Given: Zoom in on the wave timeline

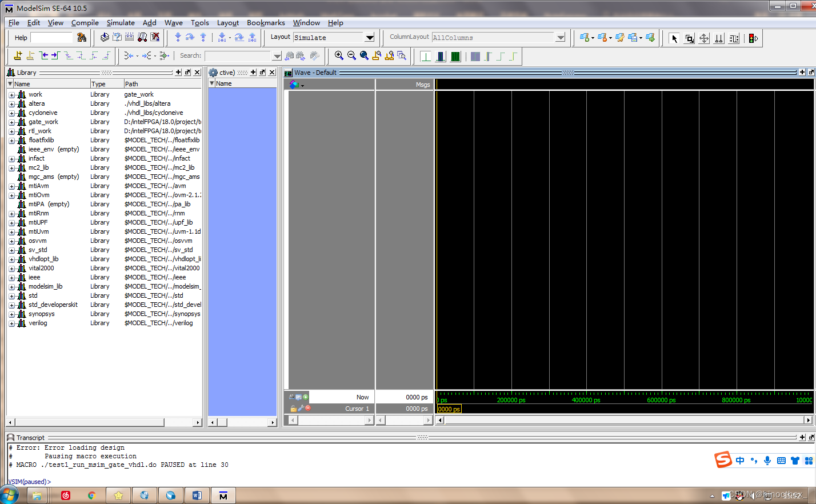Looking at the screenshot, I should (x=338, y=56).
